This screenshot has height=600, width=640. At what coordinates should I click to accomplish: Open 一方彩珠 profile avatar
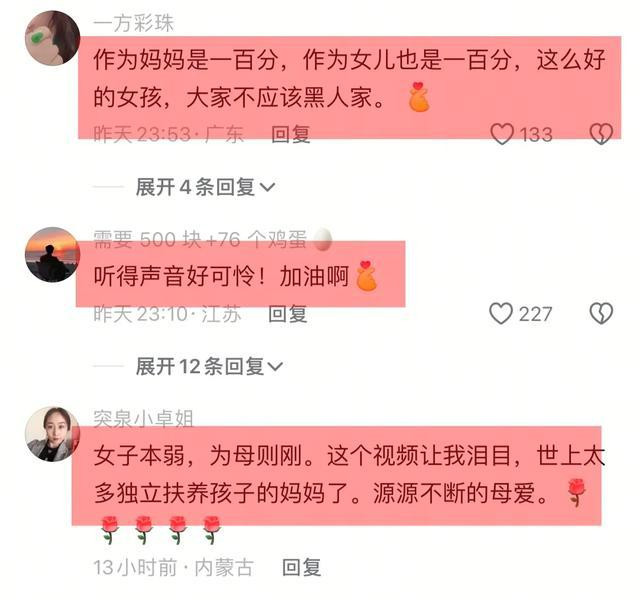pos(52,38)
